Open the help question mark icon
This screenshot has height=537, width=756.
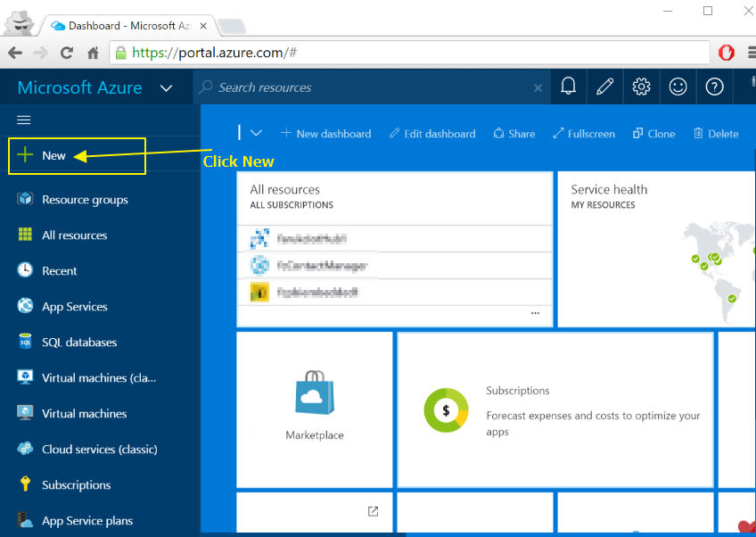coord(714,87)
